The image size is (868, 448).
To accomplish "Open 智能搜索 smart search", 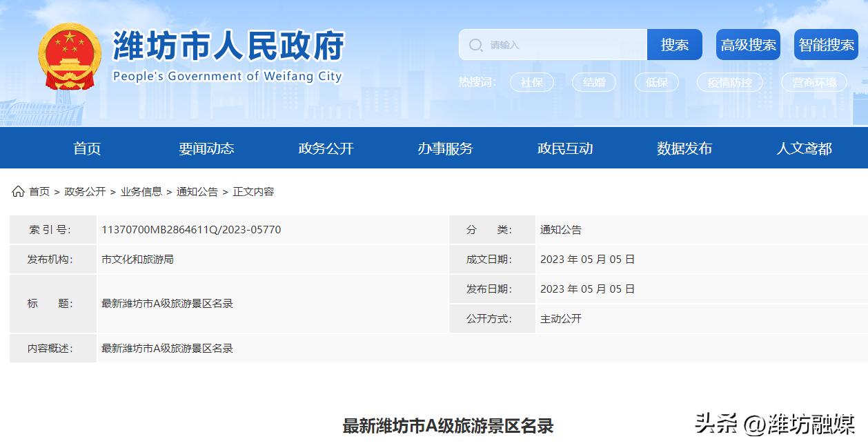I will coord(825,43).
